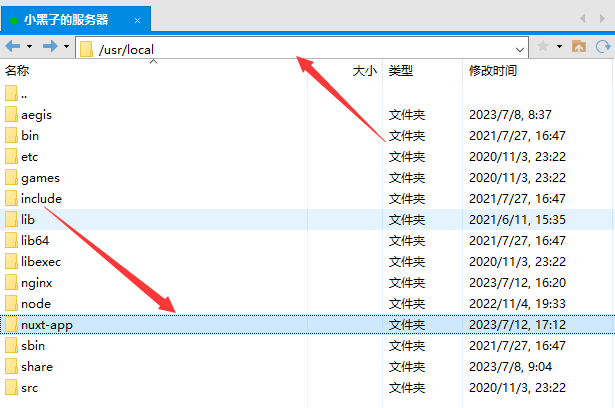
Task: Refresh the directory listing
Action: coord(602,47)
